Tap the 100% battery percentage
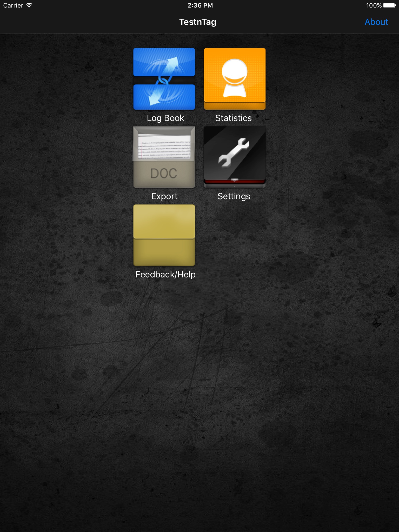 [x=374, y=5]
